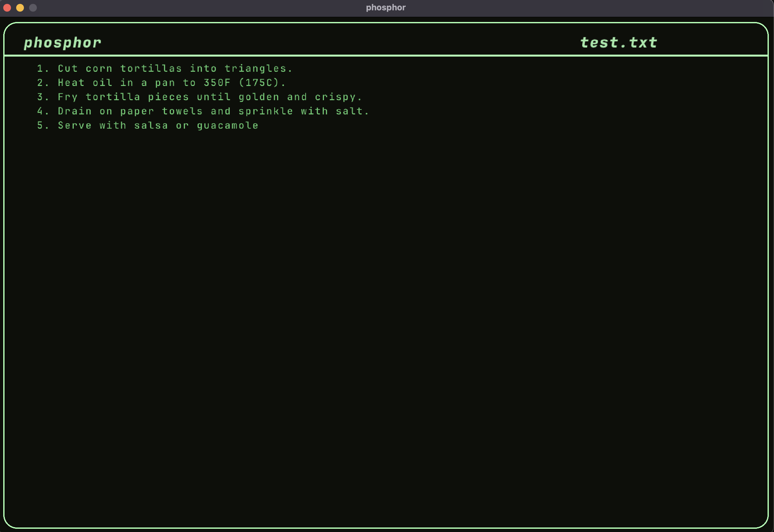Click the phosphor window title text

[386, 7]
